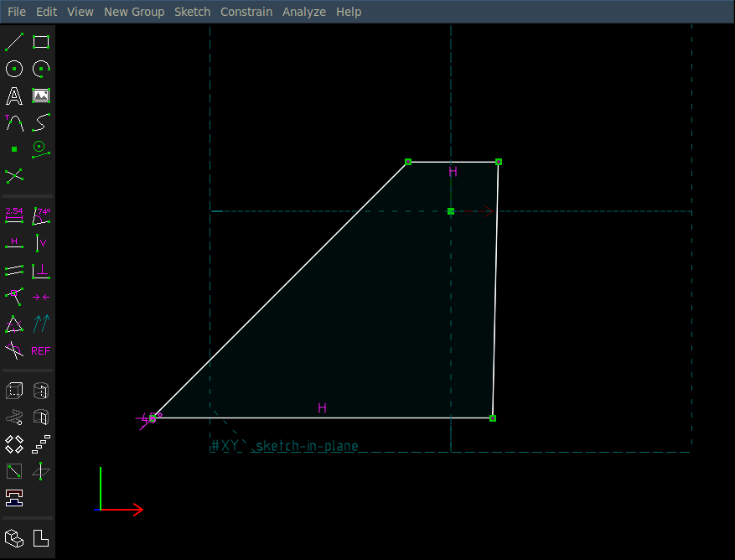This screenshot has height=560, width=735.
Task: Open the File menu
Action: pyautogui.click(x=17, y=12)
